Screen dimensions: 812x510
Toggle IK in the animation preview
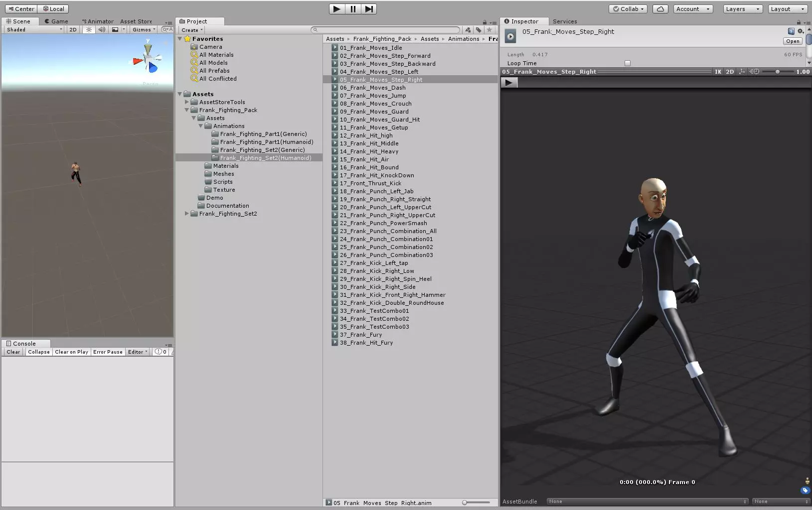[718, 72]
